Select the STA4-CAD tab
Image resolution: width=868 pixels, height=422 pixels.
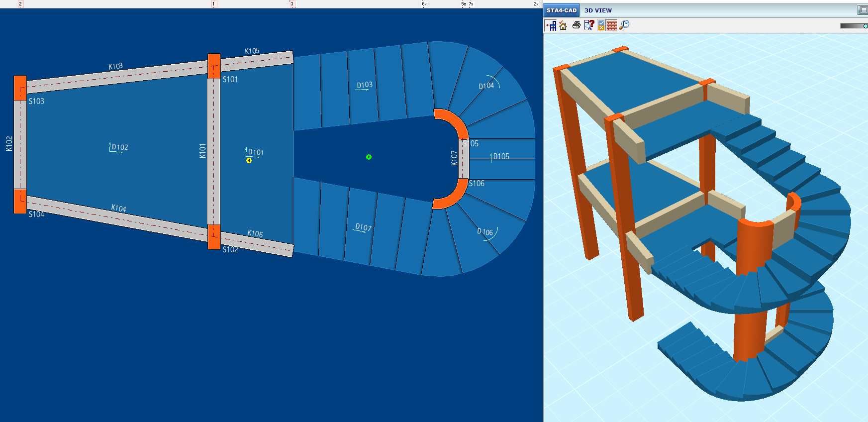tap(562, 10)
